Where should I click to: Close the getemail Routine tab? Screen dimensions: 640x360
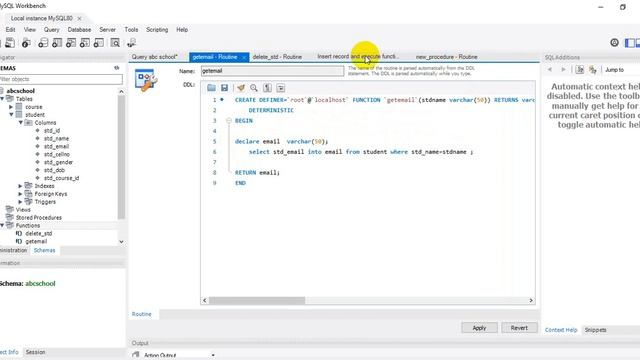[x=244, y=57]
